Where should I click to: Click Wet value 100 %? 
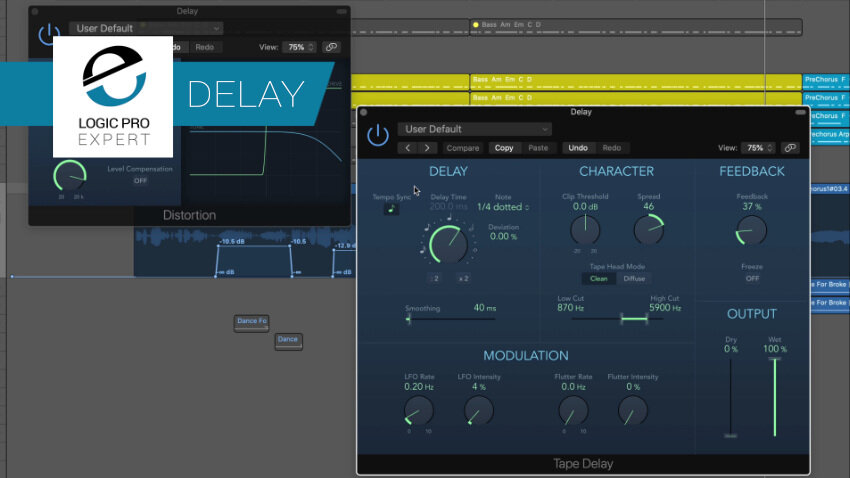(x=775, y=349)
